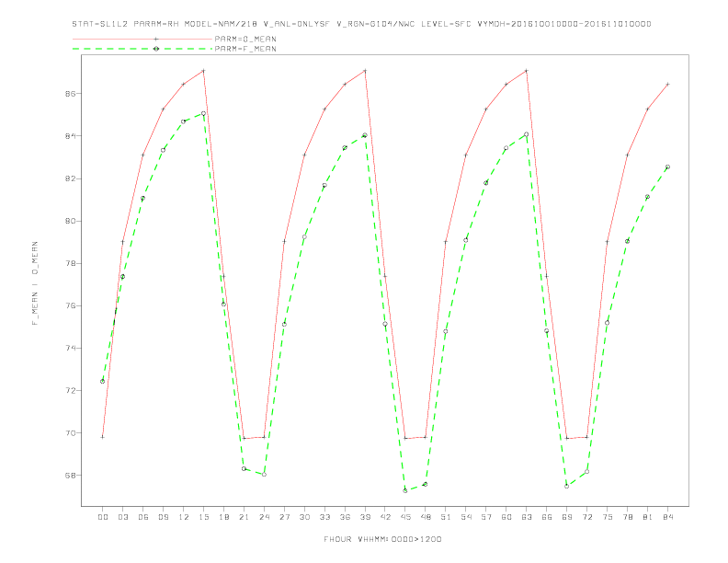Click x-axis tick label 45

pyautogui.click(x=405, y=517)
